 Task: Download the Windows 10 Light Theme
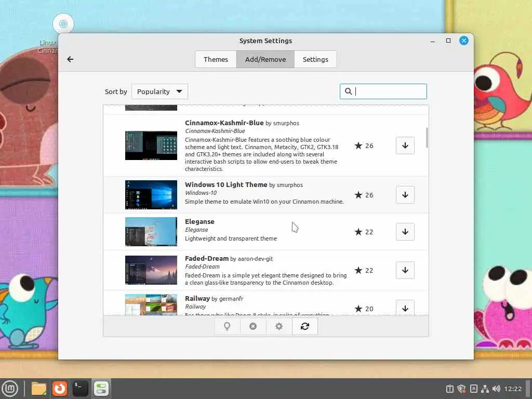pos(405,195)
